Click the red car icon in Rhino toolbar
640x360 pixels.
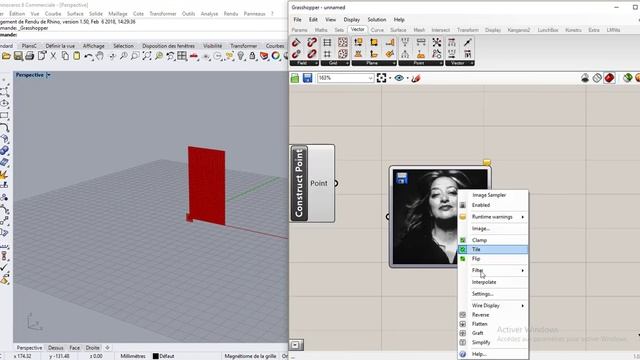click(194, 56)
